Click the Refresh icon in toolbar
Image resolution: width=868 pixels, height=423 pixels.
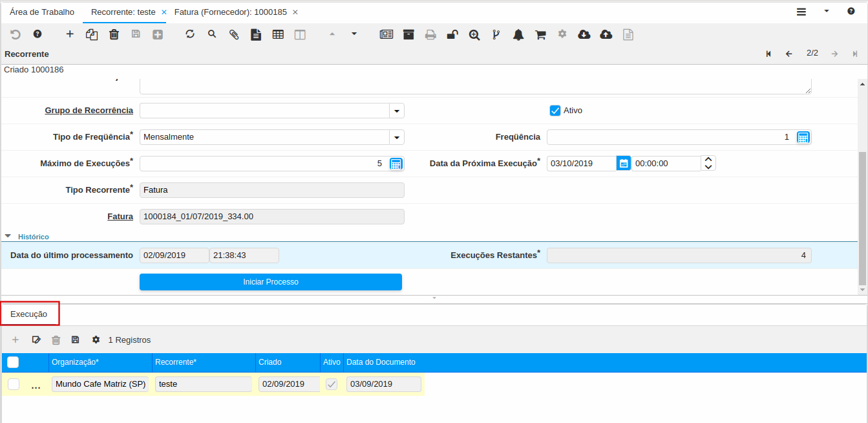point(190,34)
